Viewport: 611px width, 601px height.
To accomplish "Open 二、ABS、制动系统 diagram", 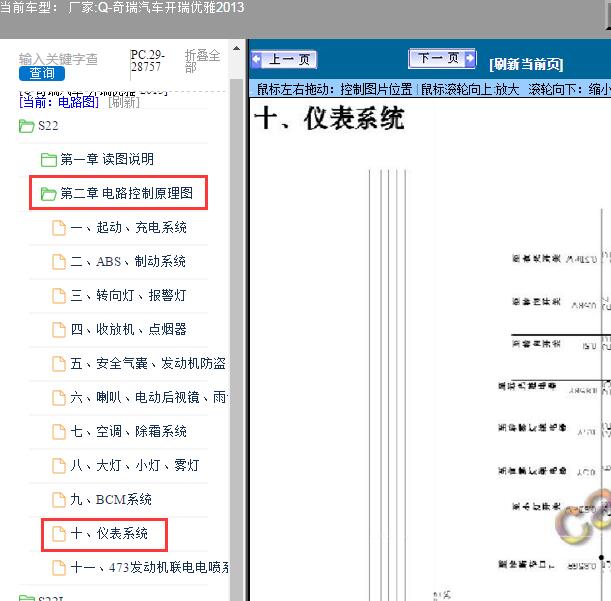I will click(x=128, y=261).
